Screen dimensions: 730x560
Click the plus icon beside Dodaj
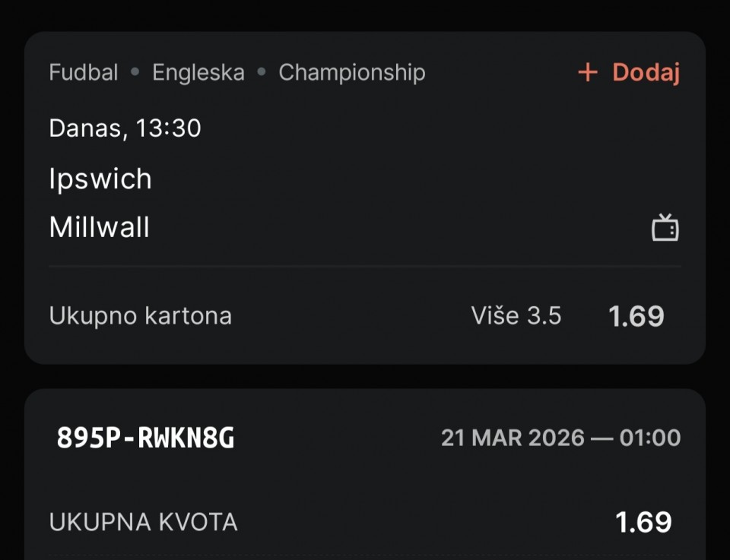point(588,73)
